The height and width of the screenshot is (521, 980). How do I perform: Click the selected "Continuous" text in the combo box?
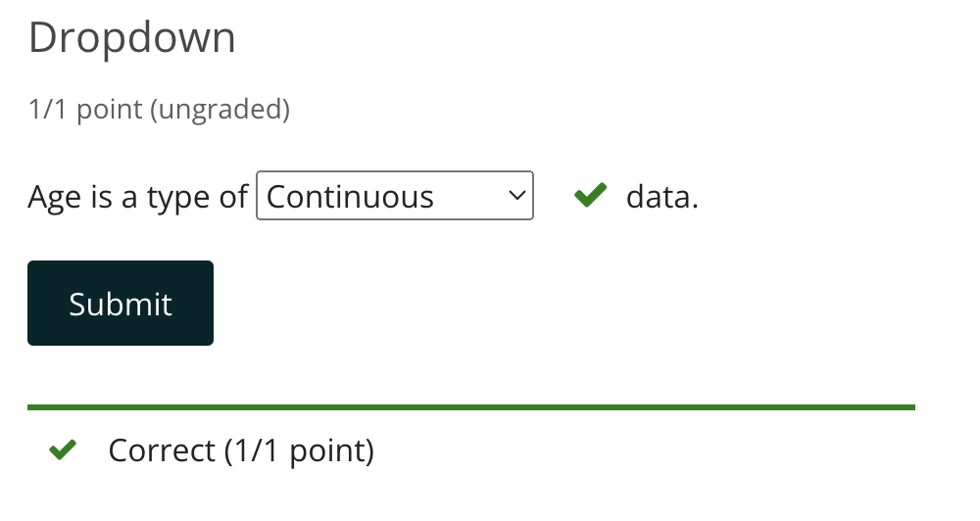coord(350,197)
